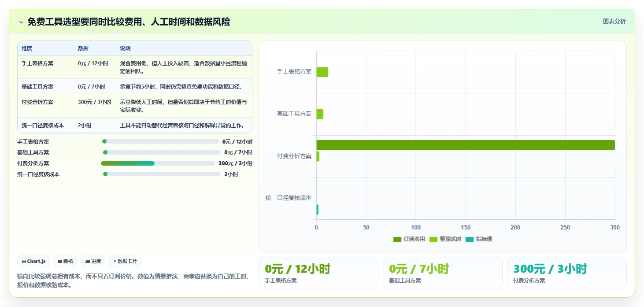The image size is (644, 307).
Task: Click the description starting with 工具不能自动替代
Action: click(x=182, y=126)
